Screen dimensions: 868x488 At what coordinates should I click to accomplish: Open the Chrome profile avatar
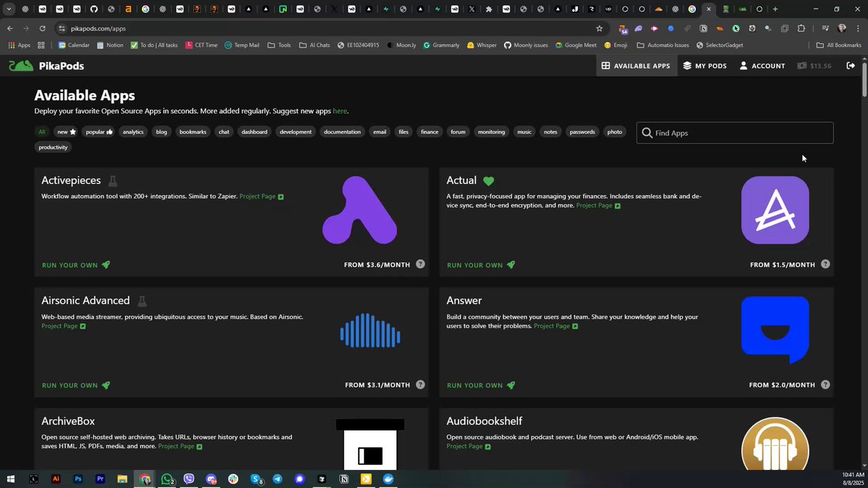coord(842,28)
